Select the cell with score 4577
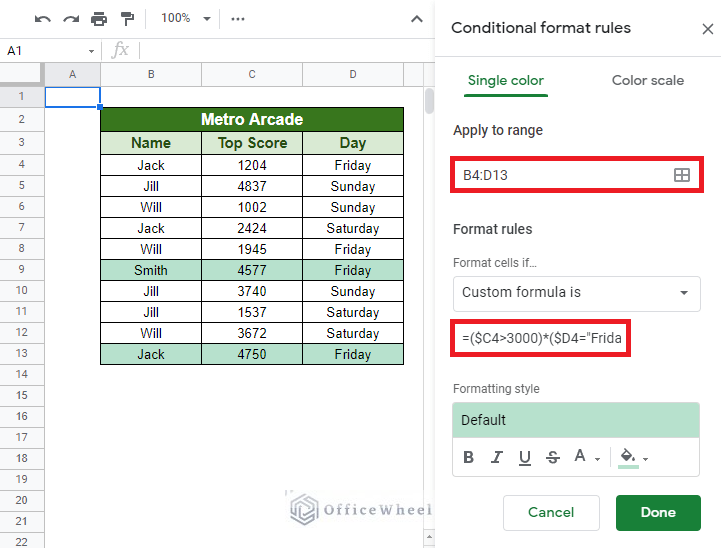This screenshot has width=721, height=548. pyautogui.click(x=252, y=270)
